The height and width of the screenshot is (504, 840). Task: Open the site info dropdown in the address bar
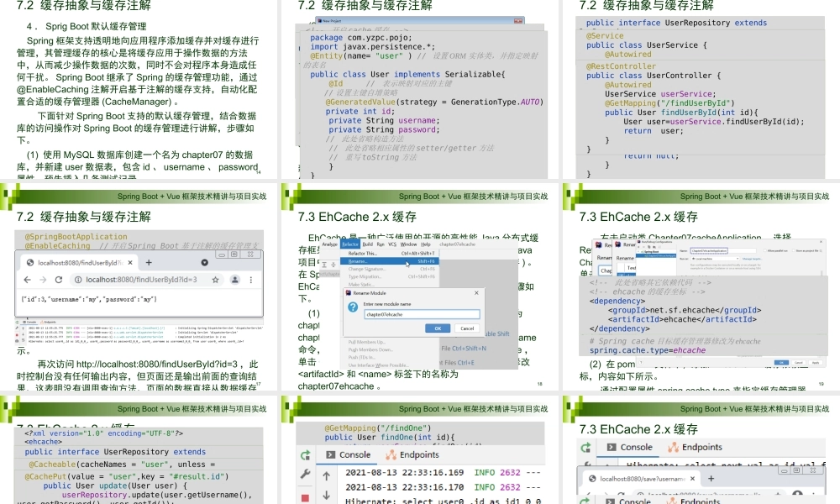tap(77, 279)
